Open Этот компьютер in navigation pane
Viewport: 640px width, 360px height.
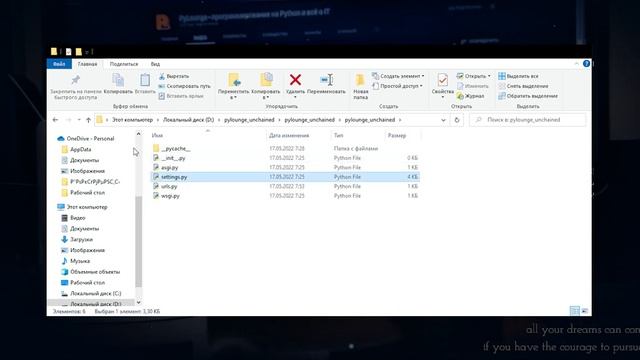coord(87,207)
